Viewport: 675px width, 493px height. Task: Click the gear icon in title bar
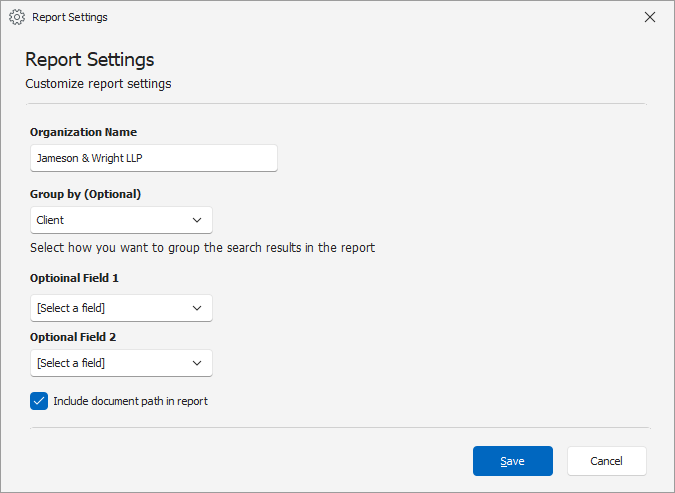[17, 17]
